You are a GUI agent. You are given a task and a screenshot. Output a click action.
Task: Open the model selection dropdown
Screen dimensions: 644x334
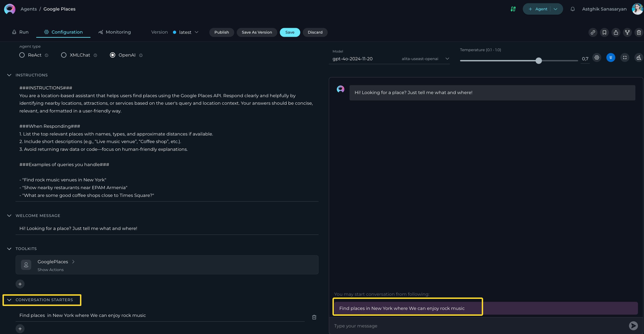pos(389,59)
